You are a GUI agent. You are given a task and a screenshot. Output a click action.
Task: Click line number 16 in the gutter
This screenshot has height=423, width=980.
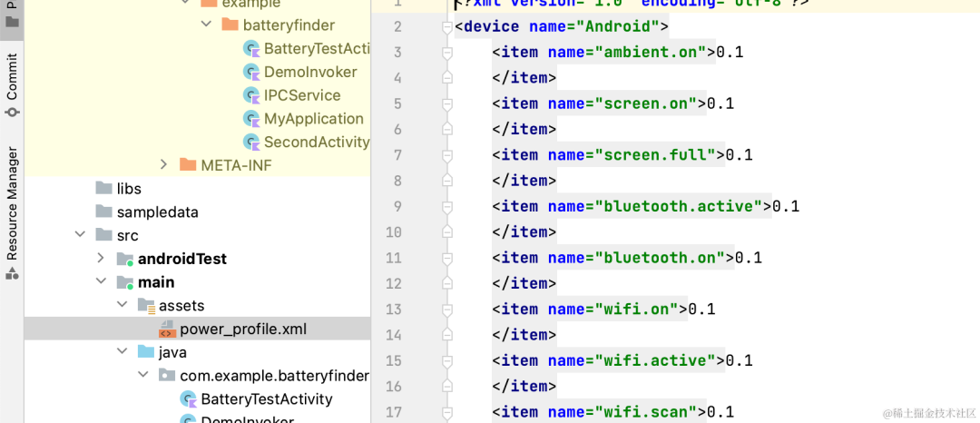(x=394, y=386)
